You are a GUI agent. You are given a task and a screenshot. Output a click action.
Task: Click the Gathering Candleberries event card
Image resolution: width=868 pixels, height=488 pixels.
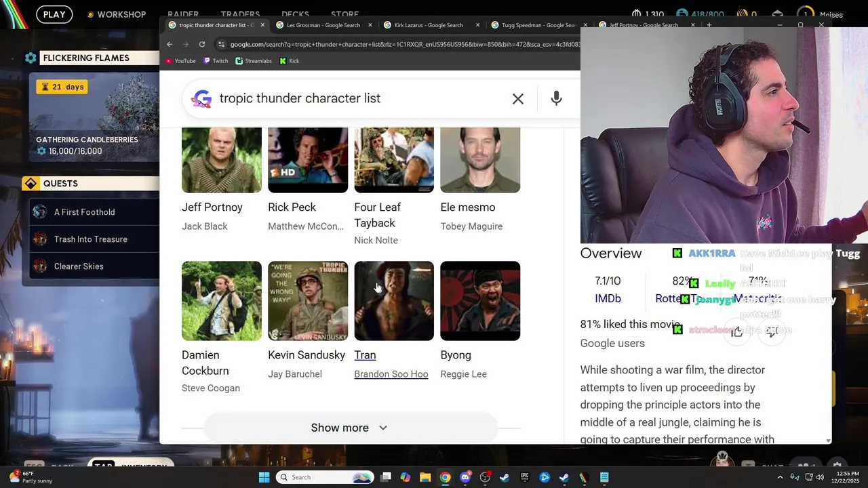(94, 117)
